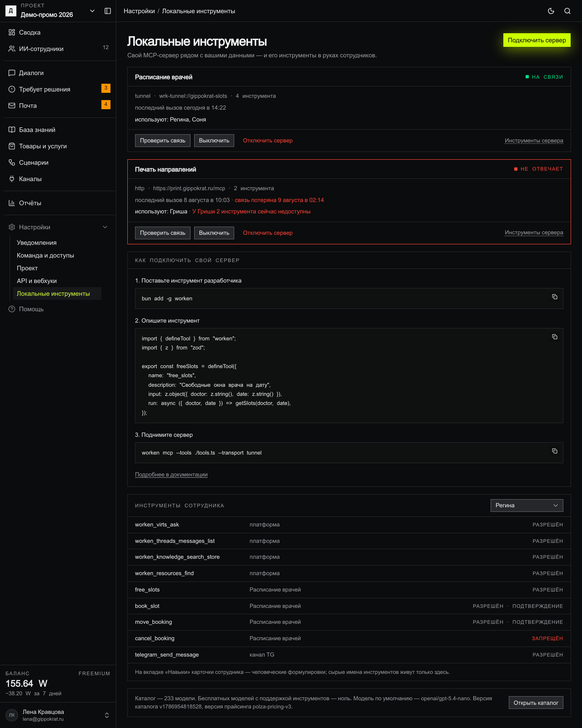
Task: Copy the 'worken mcp --tools' command
Action: point(554,451)
